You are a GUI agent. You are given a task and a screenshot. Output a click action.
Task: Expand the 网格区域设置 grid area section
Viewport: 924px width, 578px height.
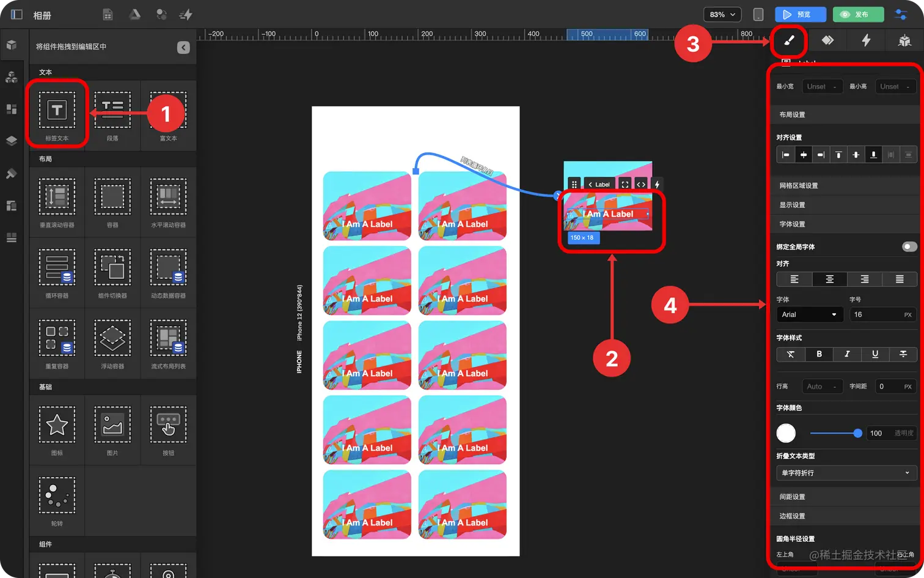[x=846, y=185]
